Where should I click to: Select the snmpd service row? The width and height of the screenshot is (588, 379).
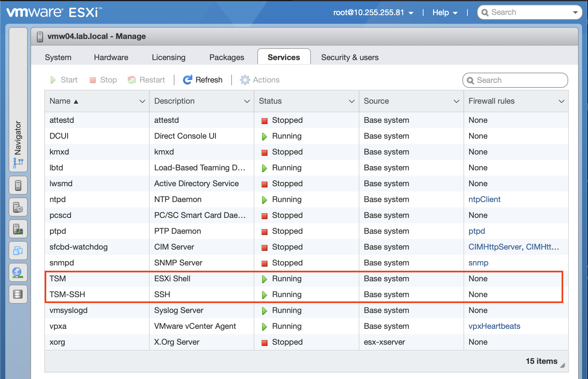[307, 263]
